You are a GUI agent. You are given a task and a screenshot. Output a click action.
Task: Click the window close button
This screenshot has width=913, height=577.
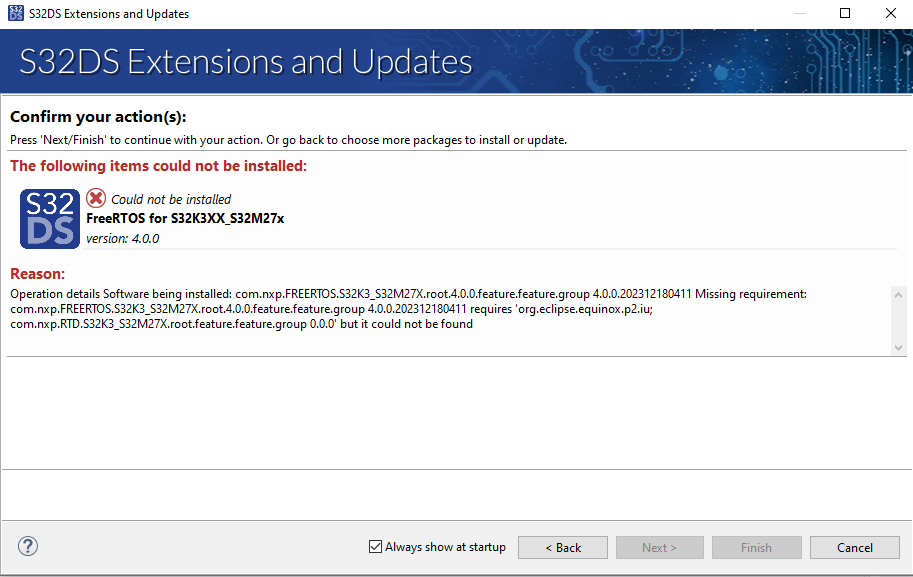click(x=890, y=13)
